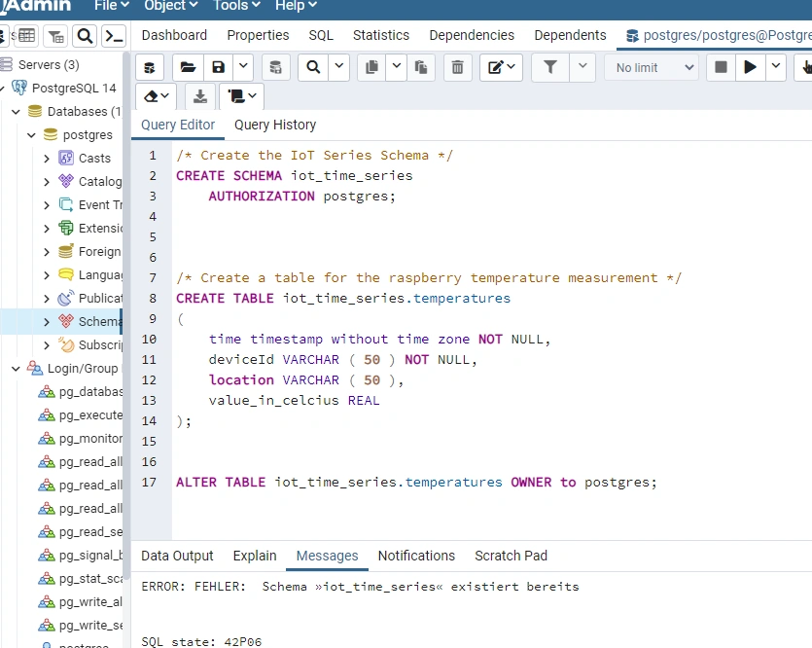Expand the Schemas tree node
Screen dimensions: 812x648
tap(47, 322)
